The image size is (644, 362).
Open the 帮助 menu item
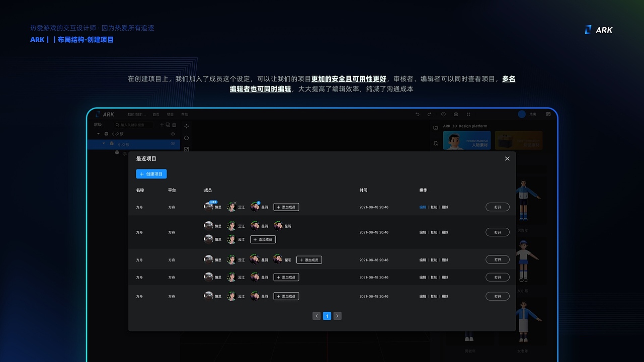pos(184,114)
